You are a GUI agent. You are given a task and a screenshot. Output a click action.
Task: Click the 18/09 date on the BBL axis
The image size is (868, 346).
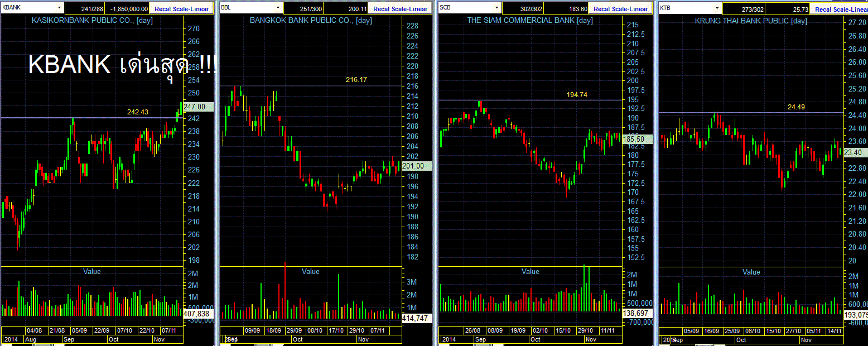273,330
